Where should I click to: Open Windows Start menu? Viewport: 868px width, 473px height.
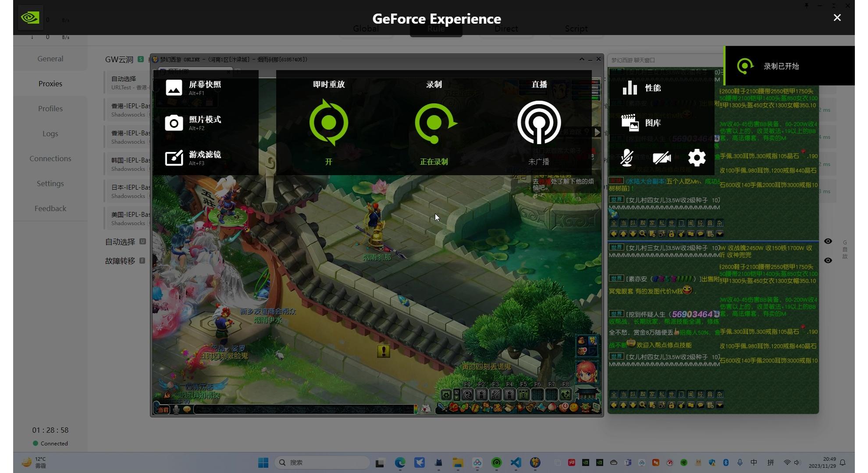click(263, 462)
